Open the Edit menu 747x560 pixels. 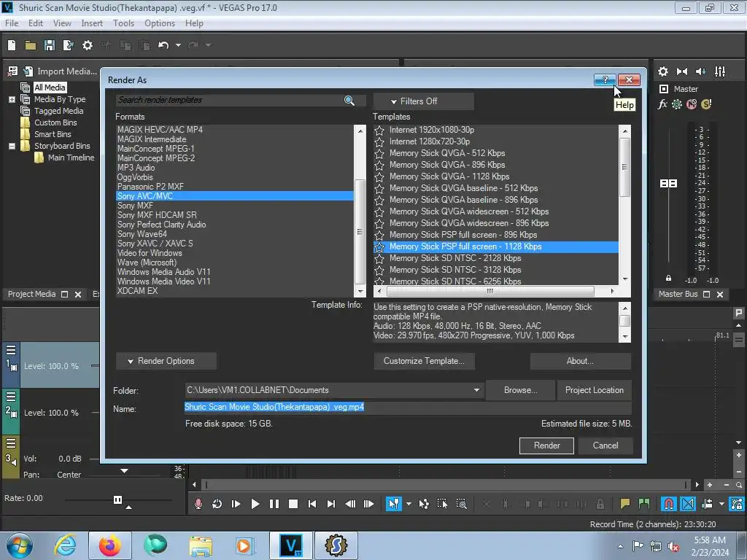(36, 23)
